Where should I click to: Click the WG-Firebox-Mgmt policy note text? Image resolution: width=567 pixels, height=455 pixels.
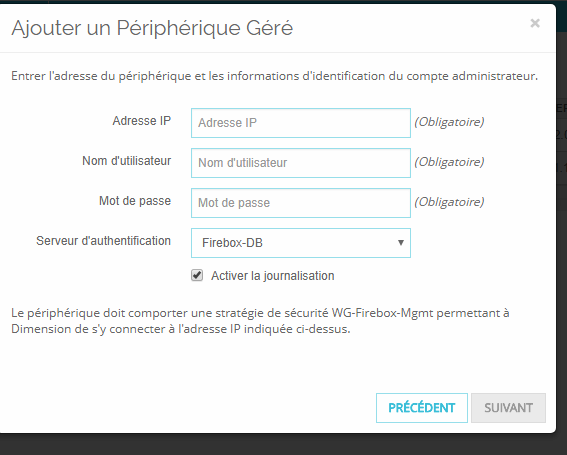click(260, 321)
